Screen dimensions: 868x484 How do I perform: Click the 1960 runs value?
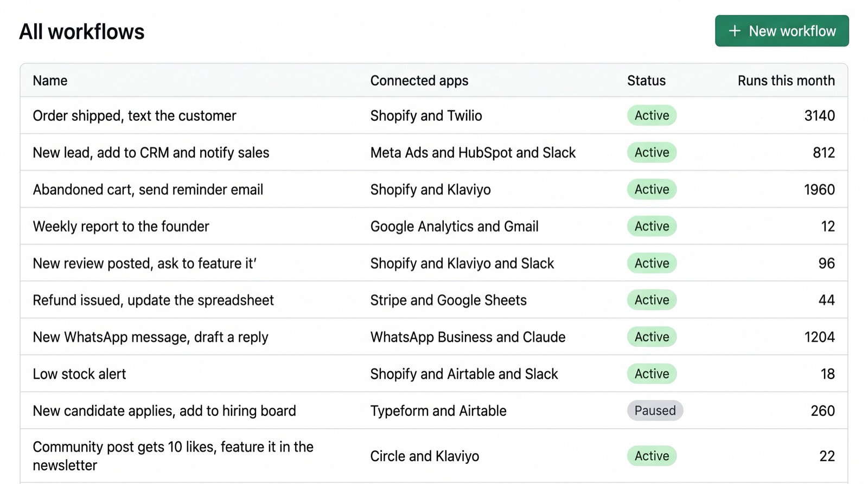[819, 189]
